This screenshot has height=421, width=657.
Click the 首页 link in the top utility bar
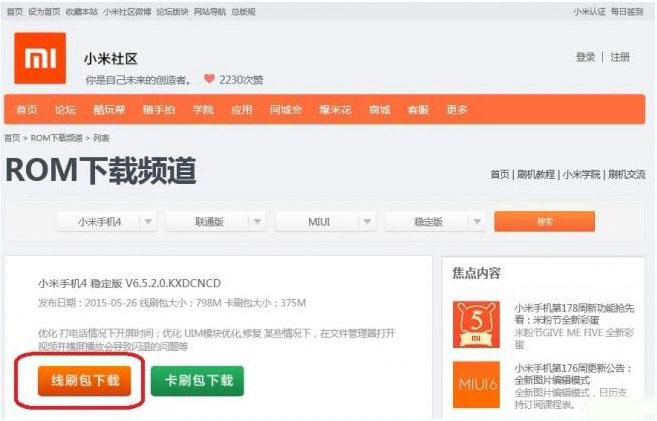coord(15,12)
